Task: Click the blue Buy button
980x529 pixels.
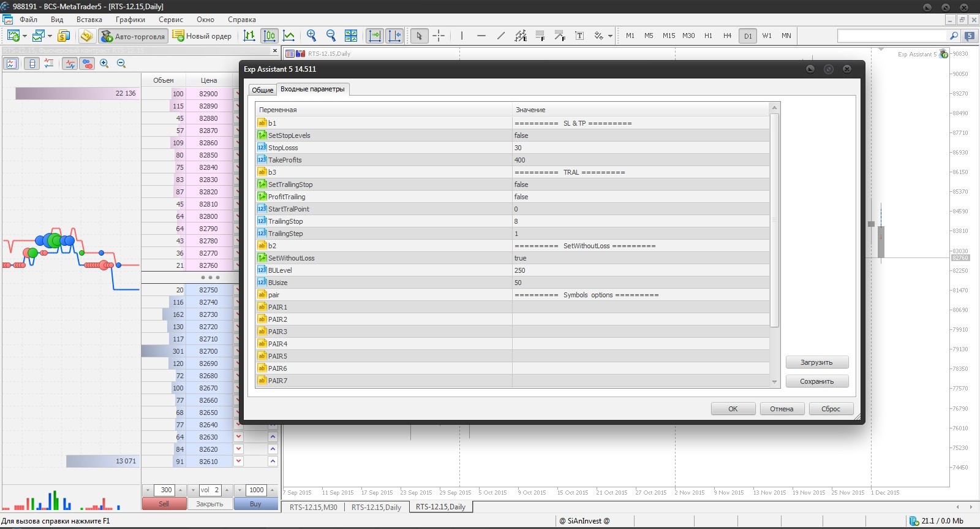Action: (255, 504)
